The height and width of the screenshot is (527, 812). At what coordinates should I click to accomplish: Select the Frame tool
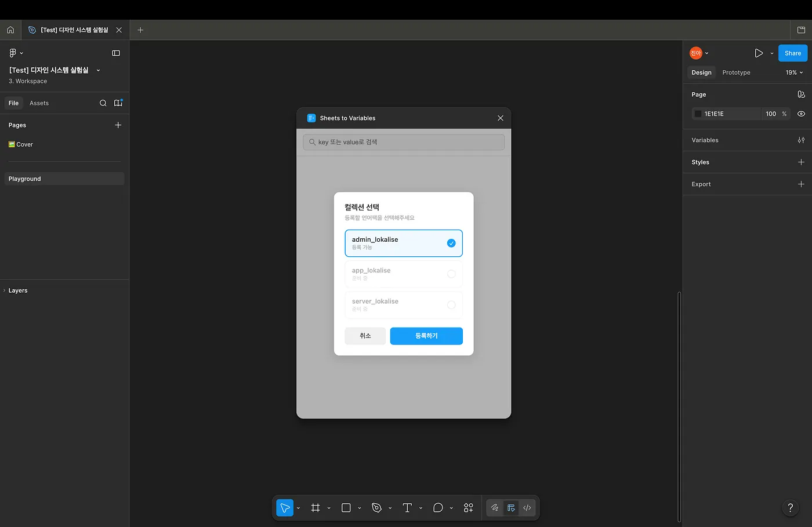[x=316, y=508]
